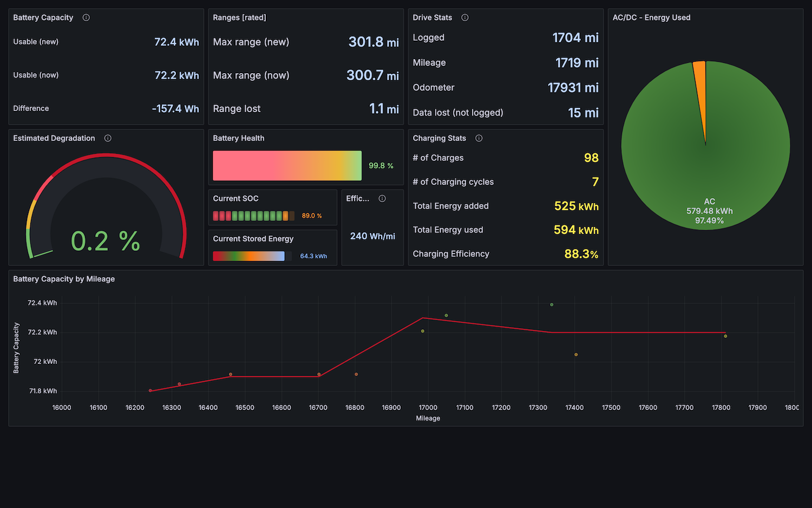Click the Charging Stats info icon
The image size is (812, 508).
coord(479,138)
